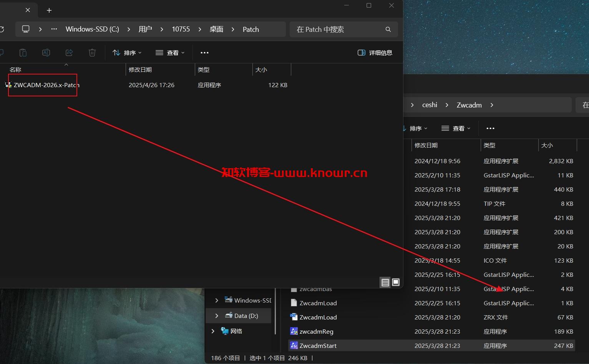Select Data (D:) in navigation tree
Image resolution: width=589 pixels, height=364 pixels.
pos(246,316)
